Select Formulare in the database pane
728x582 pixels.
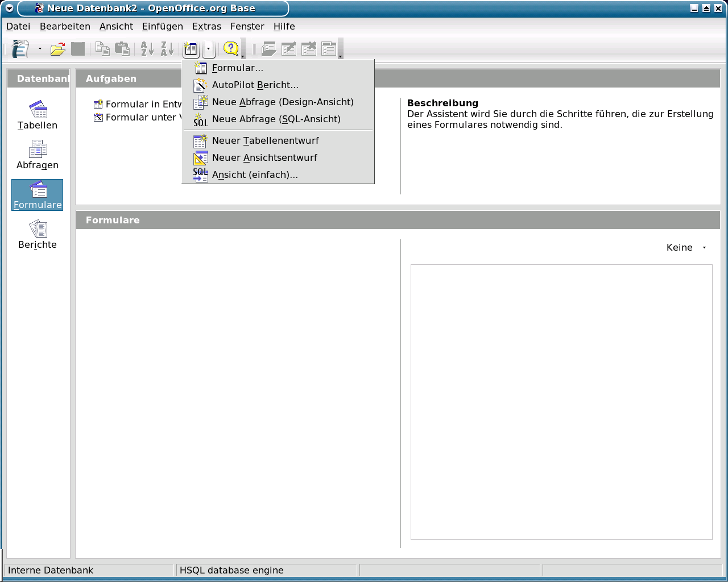pos(38,195)
